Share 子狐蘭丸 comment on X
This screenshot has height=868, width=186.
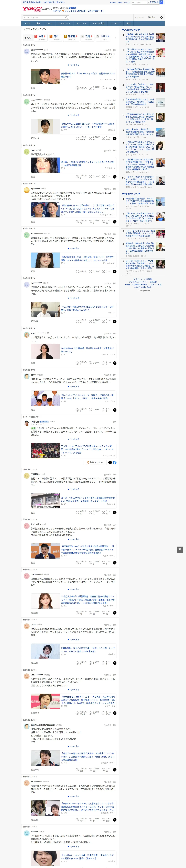pyautogui.click(x=115, y=513)
